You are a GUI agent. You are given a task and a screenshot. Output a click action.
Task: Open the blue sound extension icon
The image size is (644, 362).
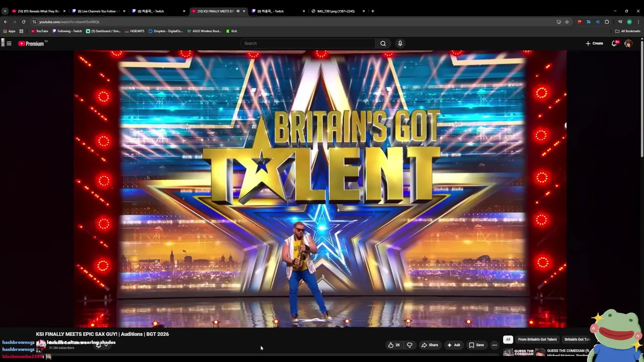click(x=598, y=22)
